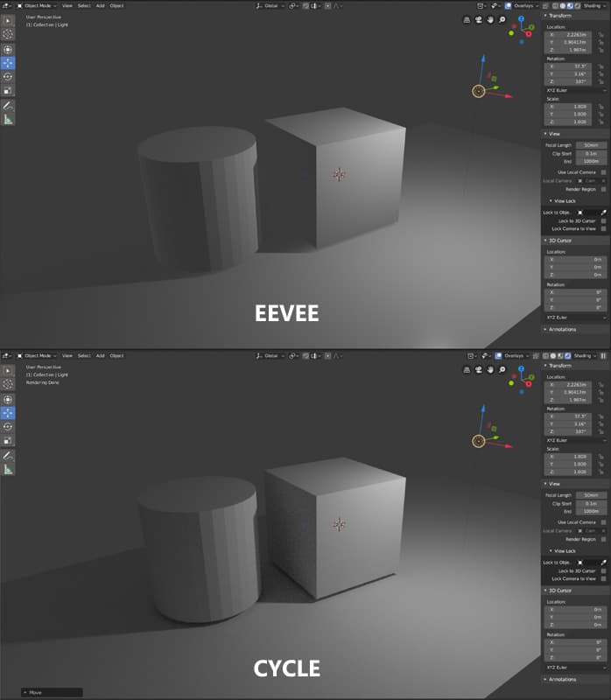This screenshot has height=700, width=611.
Task: Click the Select Box tool in the Cycles viewport
Action: (9, 370)
